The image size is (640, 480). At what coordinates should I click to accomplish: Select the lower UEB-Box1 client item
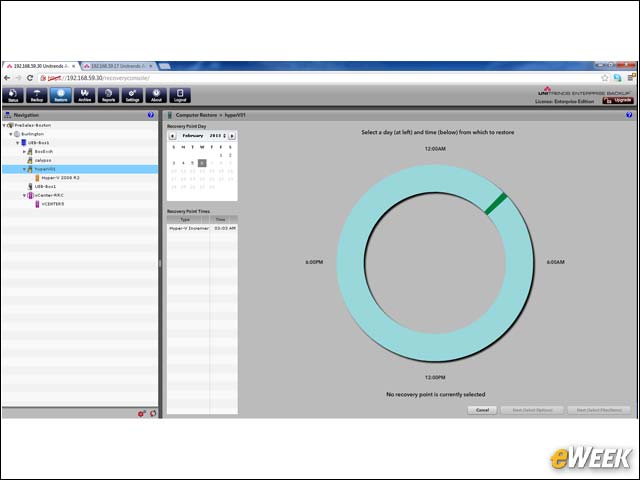tap(45, 187)
